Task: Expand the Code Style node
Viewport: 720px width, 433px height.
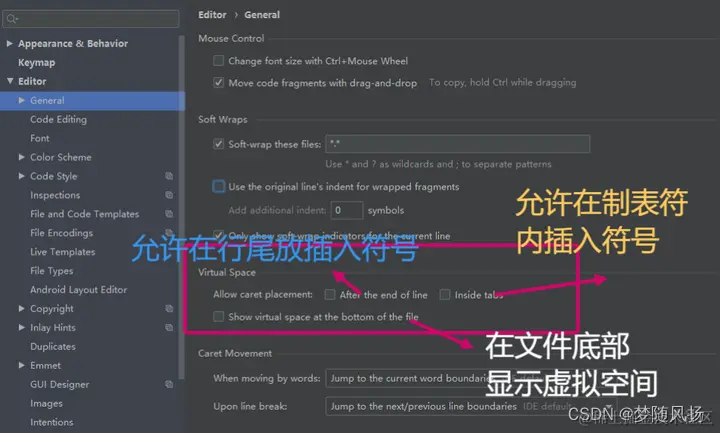Action: tap(21, 176)
